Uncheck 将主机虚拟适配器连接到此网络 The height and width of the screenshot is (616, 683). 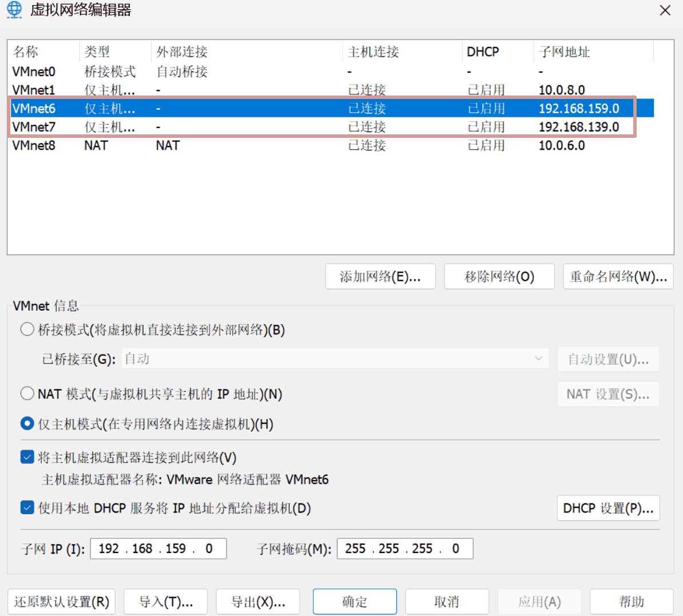(27, 456)
